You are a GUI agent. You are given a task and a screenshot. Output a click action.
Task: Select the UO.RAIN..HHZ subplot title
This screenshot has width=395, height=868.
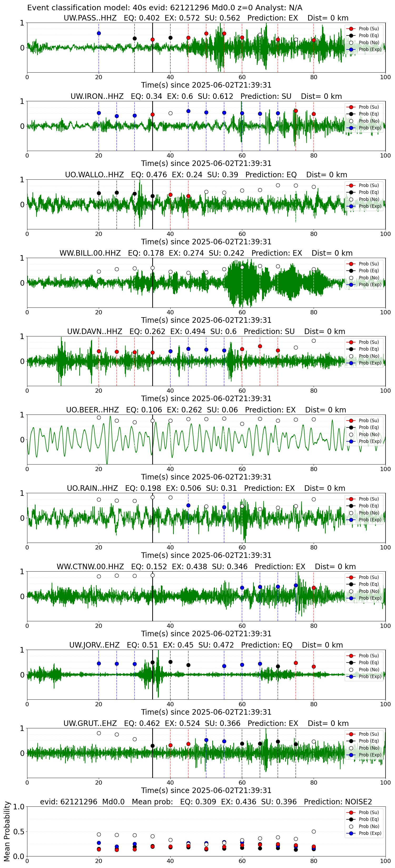[x=206, y=488]
